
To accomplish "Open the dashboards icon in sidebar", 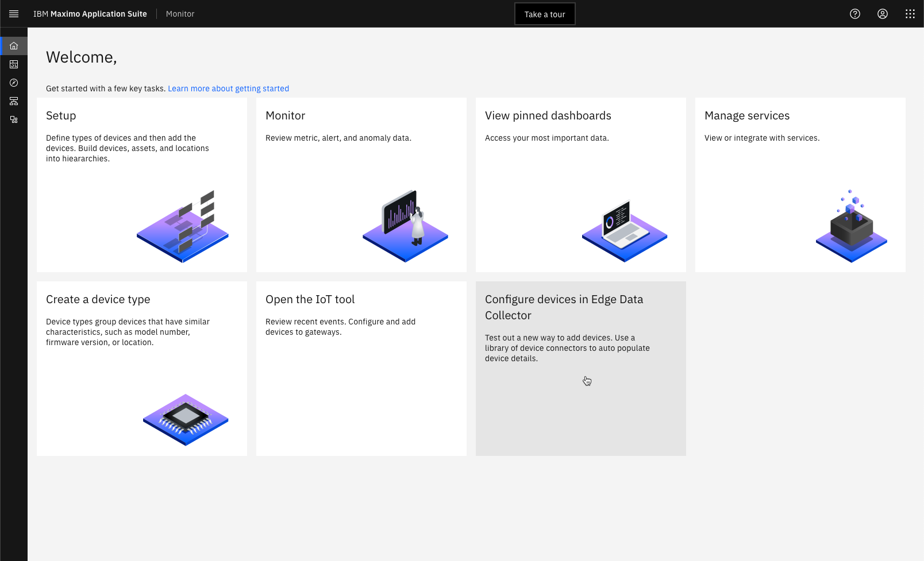I will coord(14,64).
